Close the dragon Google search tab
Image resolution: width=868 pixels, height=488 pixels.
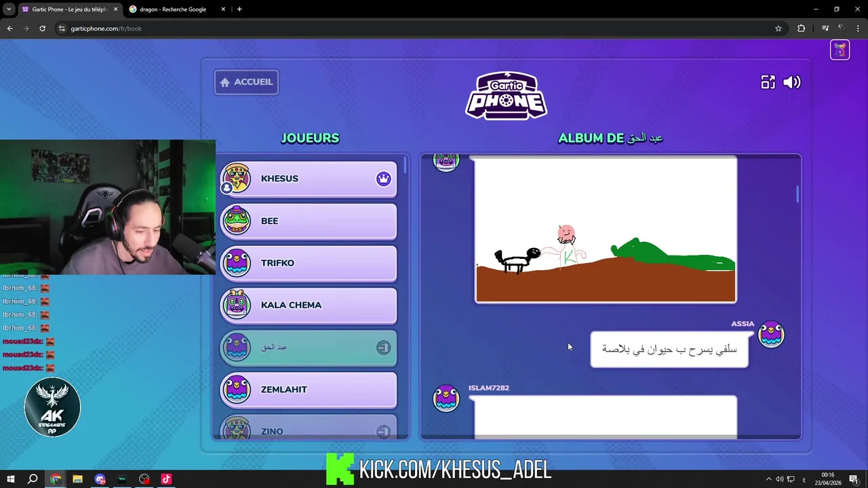(x=223, y=9)
